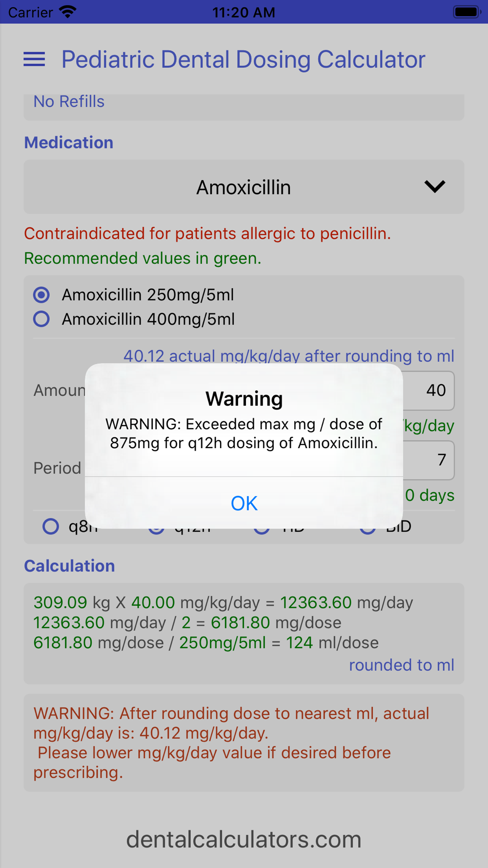Click the Period field showing 7
Viewport: 488px width, 868px height.
[x=428, y=460]
